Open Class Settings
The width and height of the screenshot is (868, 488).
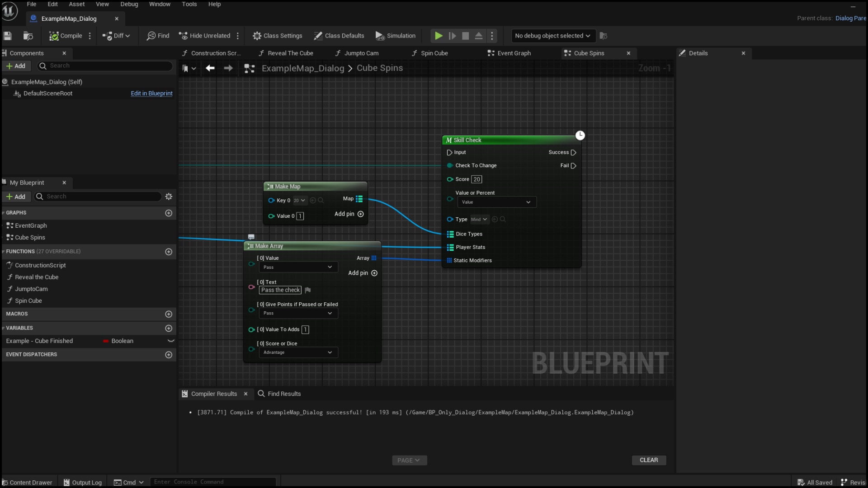coord(278,36)
